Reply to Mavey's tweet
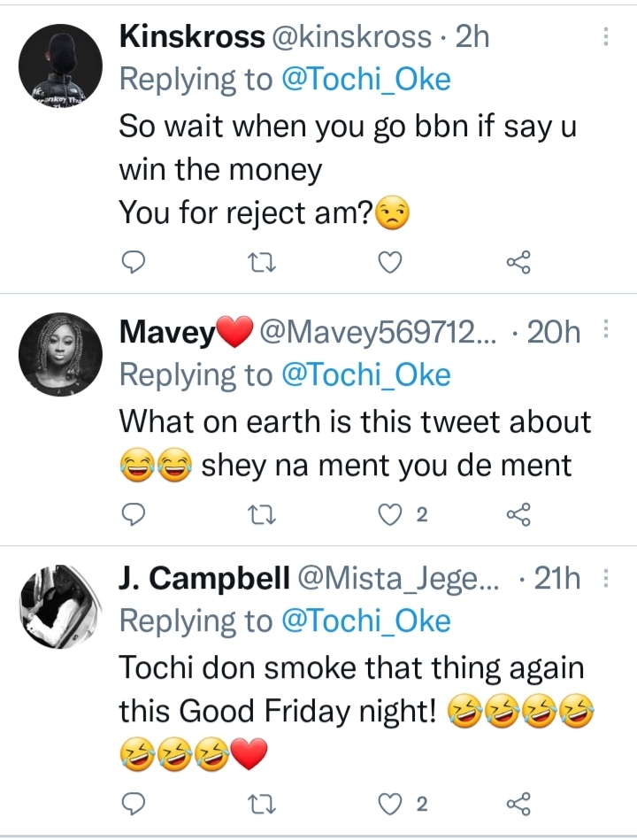This screenshot has height=840, width=637. coord(131,514)
